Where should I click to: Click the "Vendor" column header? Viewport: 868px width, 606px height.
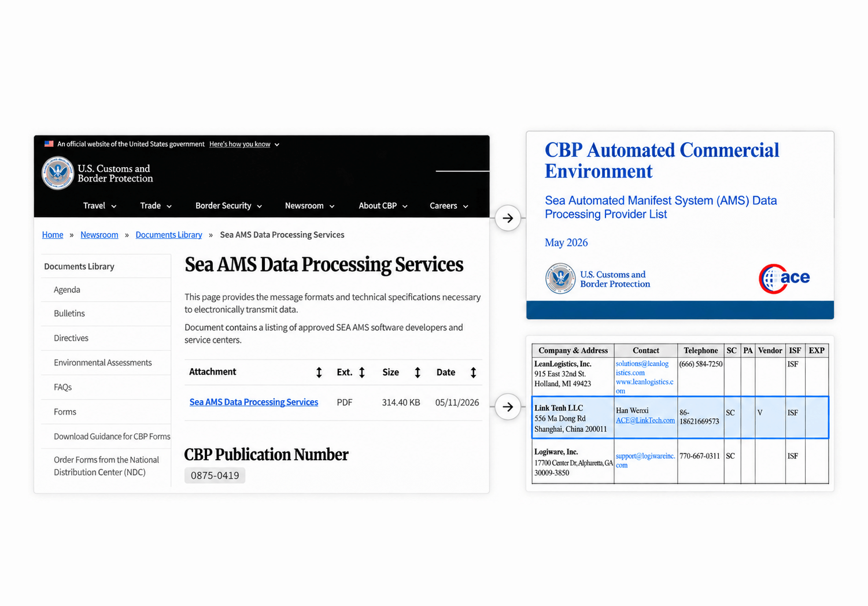point(770,350)
